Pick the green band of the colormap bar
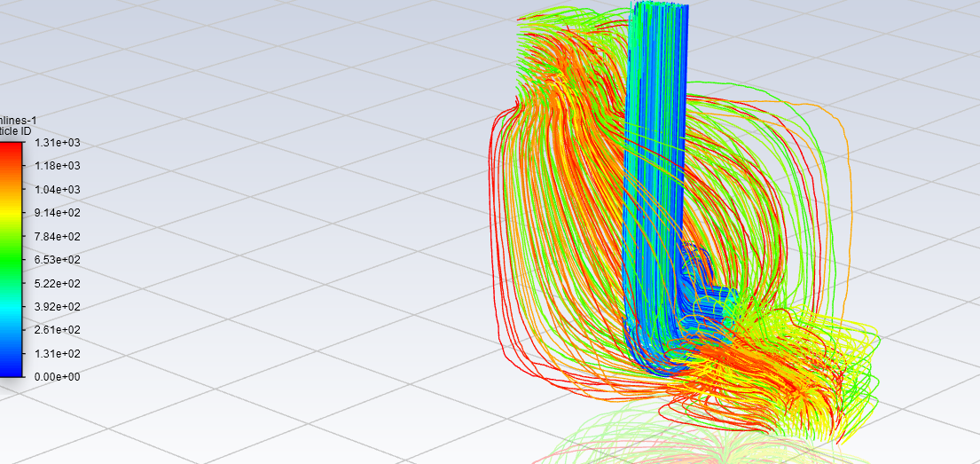The width and height of the screenshot is (980, 464). pos(12,257)
